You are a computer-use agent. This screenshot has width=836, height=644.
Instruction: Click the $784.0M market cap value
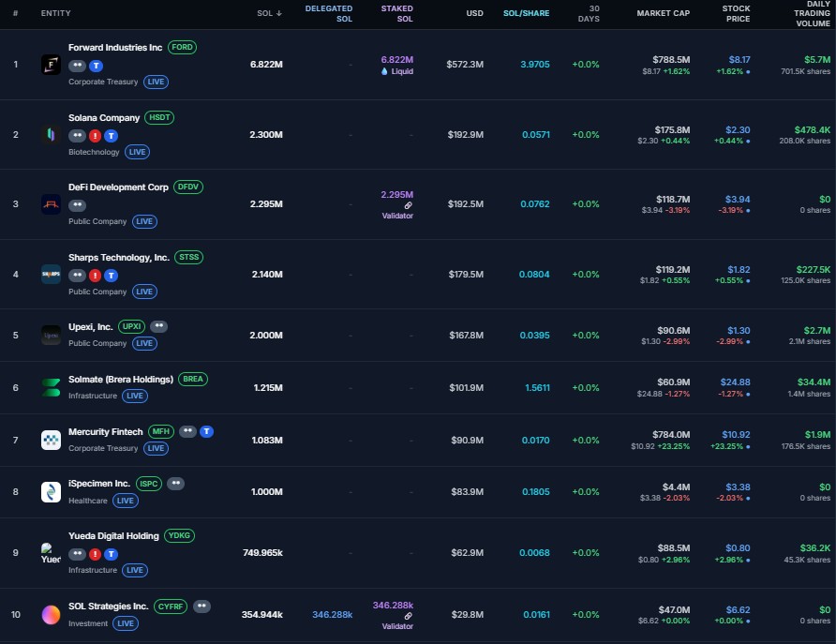[671, 434]
